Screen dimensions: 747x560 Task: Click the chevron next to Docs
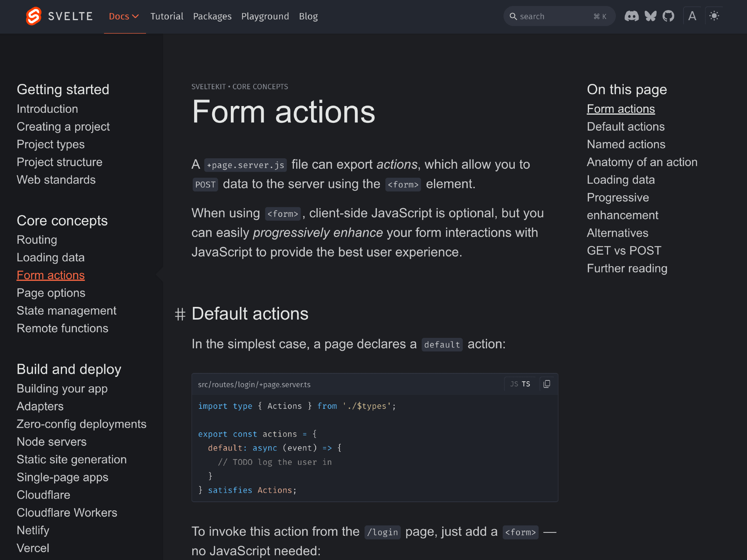tap(136, 16)
